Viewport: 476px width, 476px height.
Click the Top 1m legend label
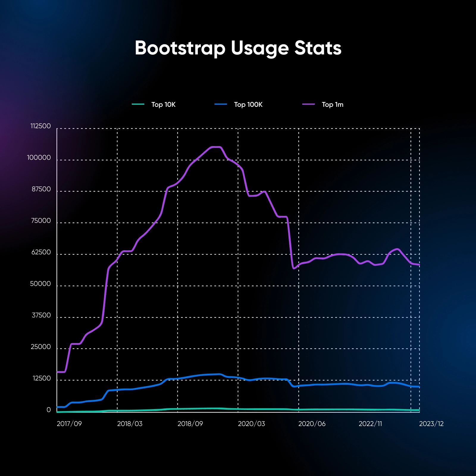coord(333,104)
